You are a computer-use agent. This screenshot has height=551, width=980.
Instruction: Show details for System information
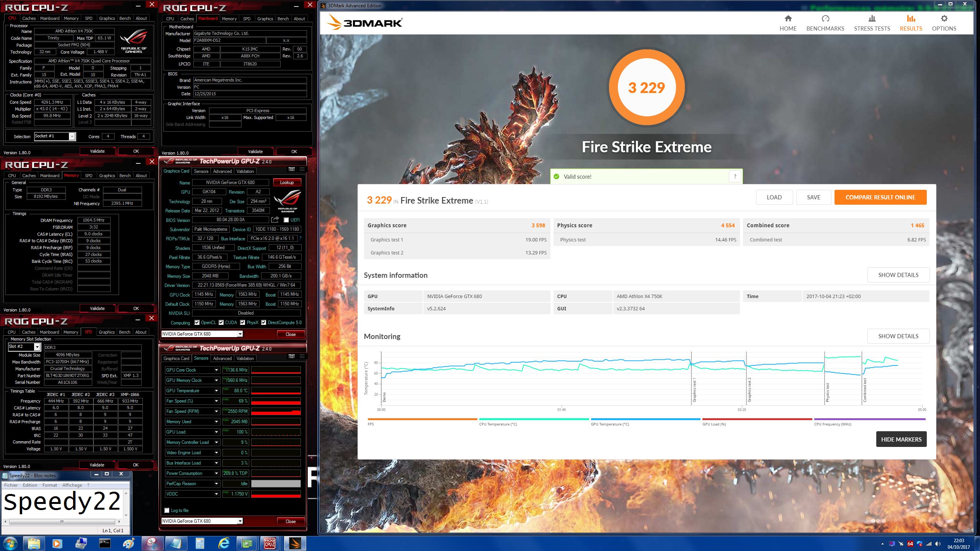point(898,275)
